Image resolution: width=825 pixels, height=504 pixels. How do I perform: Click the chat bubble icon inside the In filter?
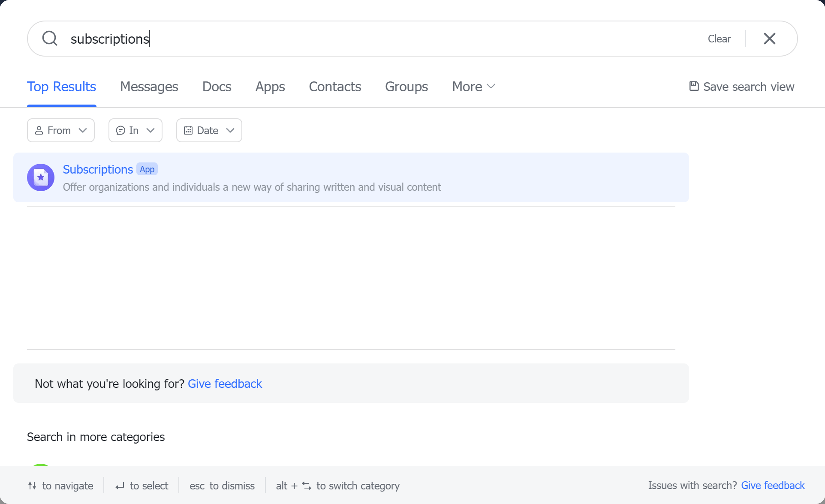tap(121, 130)
